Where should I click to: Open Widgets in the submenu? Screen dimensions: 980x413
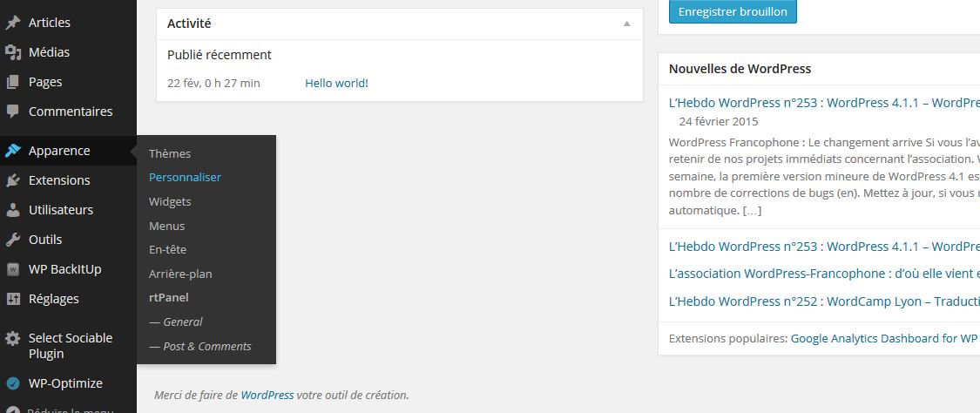point(170,201)
